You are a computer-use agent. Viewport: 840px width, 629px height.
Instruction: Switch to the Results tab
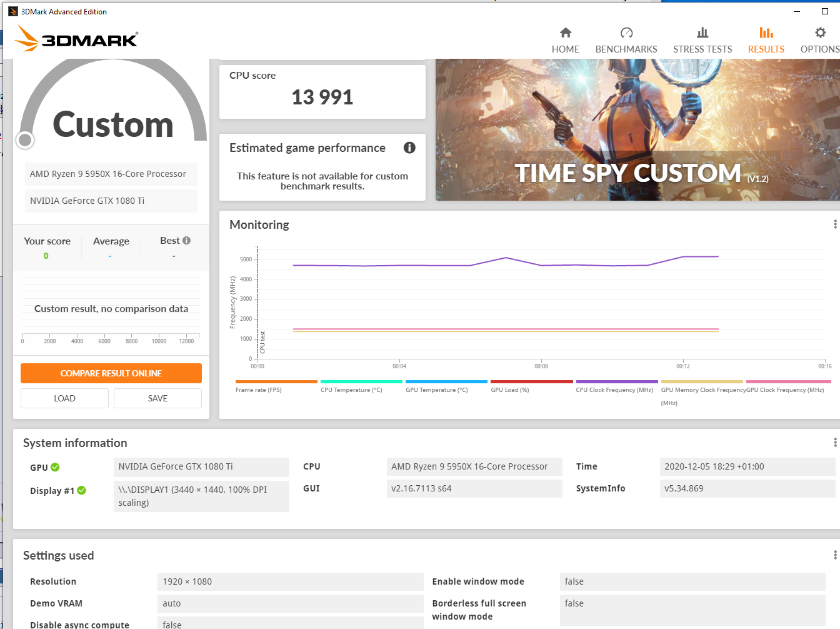click(x=766, y=40)
